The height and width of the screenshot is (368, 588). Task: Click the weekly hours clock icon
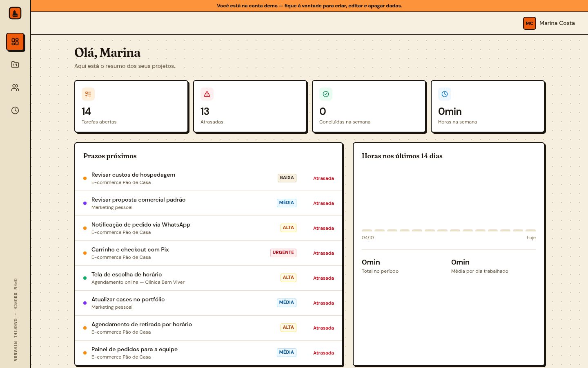pos(445,94)
